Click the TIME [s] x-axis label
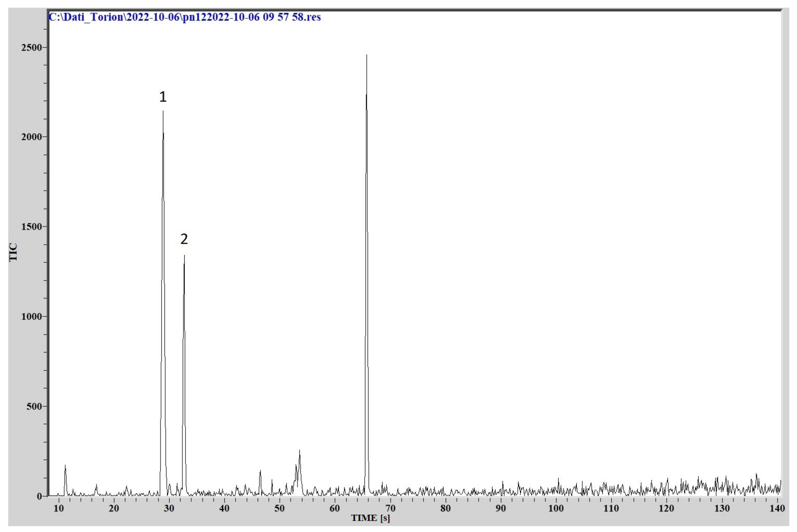This screenshot has width=797, height=532. [370, 518]
